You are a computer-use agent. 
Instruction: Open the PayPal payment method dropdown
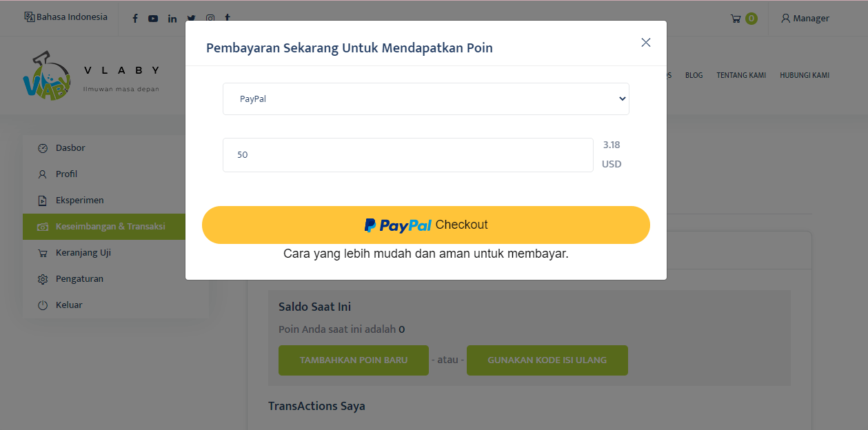pos(425,99)
